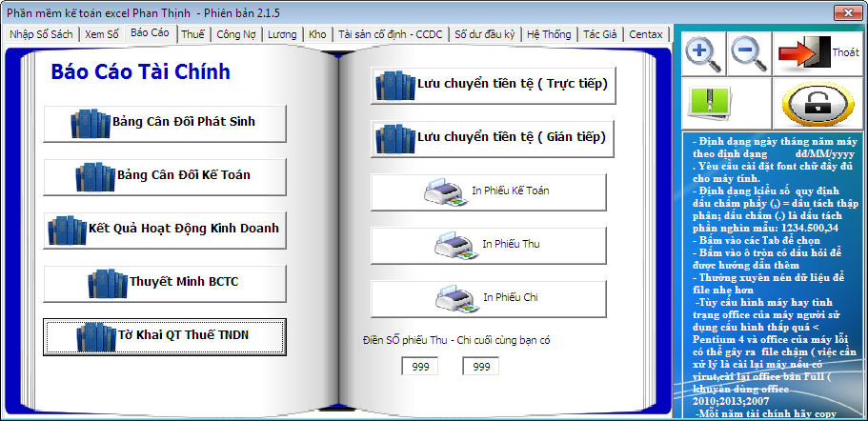Open the Công Nợ tab
The image size is (868, 421).
pyautogui.click(x=236, y=34)
